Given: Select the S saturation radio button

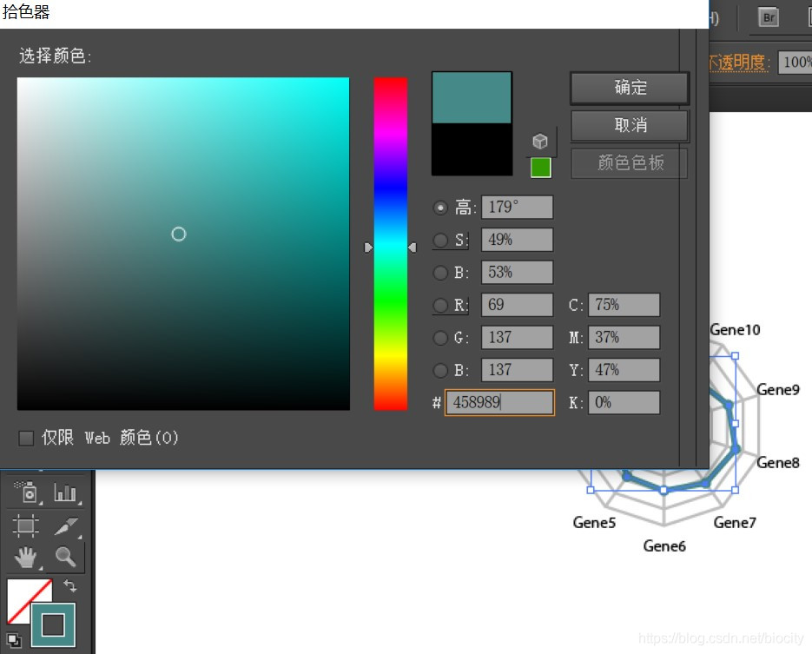Looking at the screenshot, I should (x=441, y=240).
